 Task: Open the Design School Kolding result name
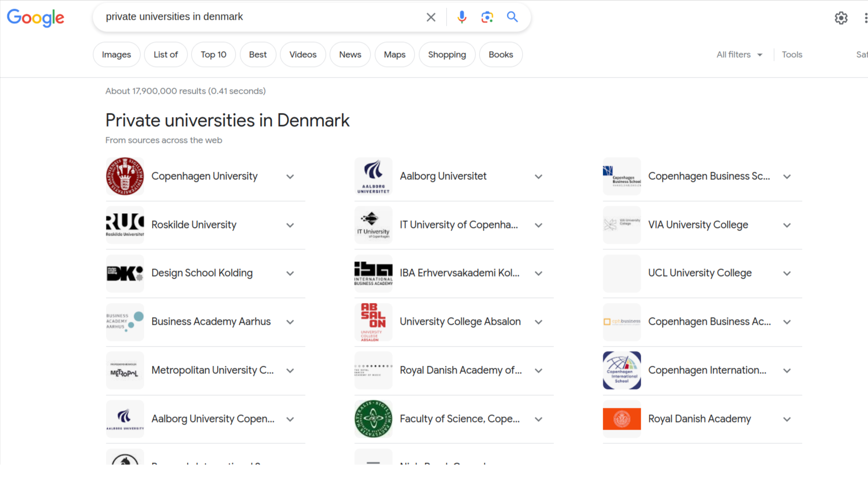coord(202,273)
